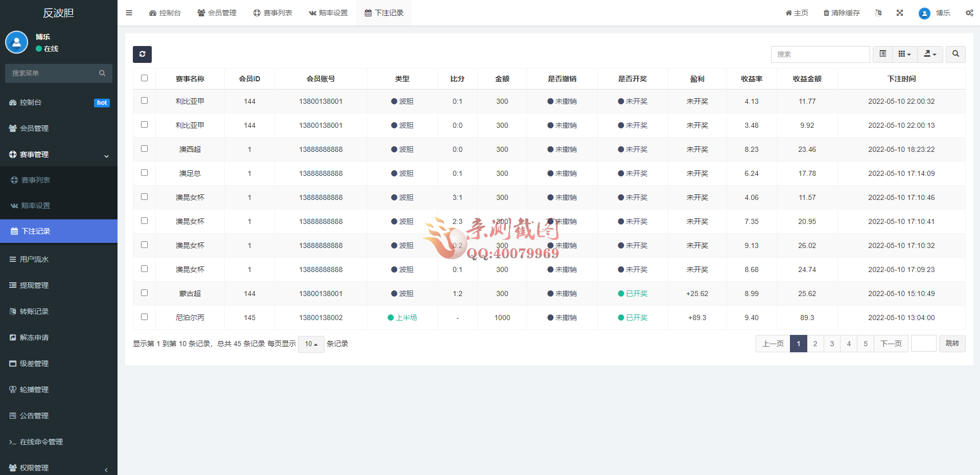Screen dimensions: 980x475
Task: Open the rows-per-page dropdown showing 10
Action: point(311,344)
